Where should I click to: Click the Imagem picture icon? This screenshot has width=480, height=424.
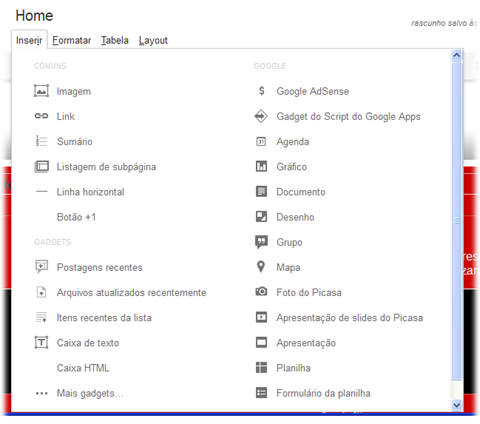pos(41,91)
